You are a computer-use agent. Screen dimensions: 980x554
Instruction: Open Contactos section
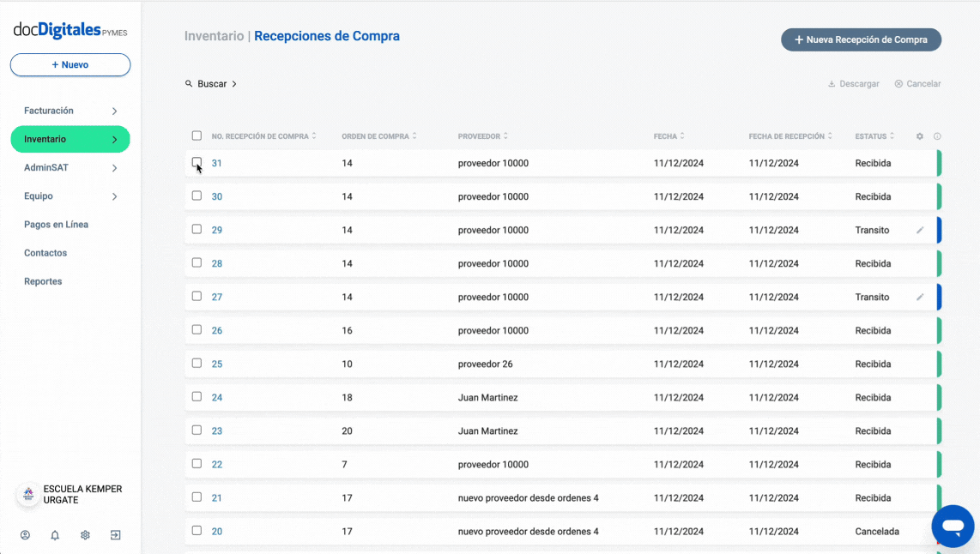click(45, 253)
